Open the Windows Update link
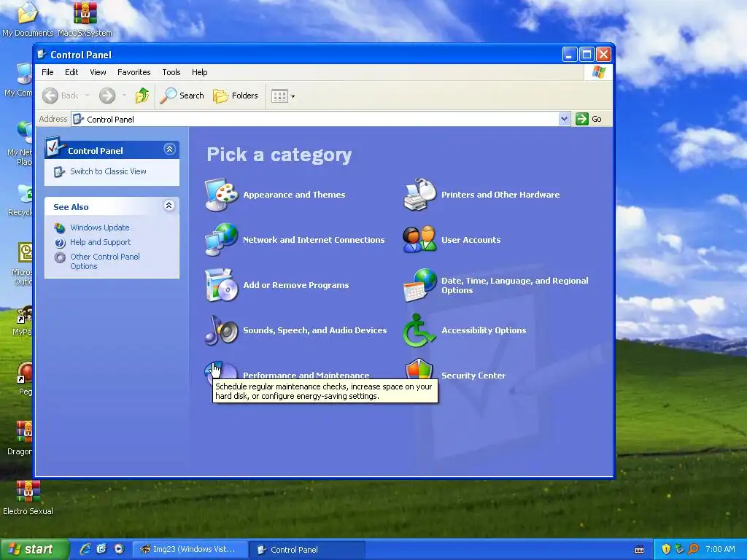747x560 pixels. (x=99, y=227)
